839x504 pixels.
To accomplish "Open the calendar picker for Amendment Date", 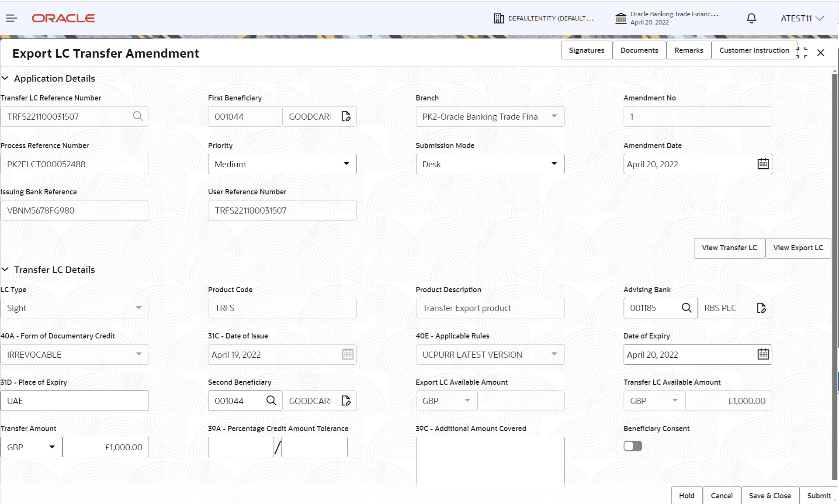I will pyautogui.click(x=763, y=164).
